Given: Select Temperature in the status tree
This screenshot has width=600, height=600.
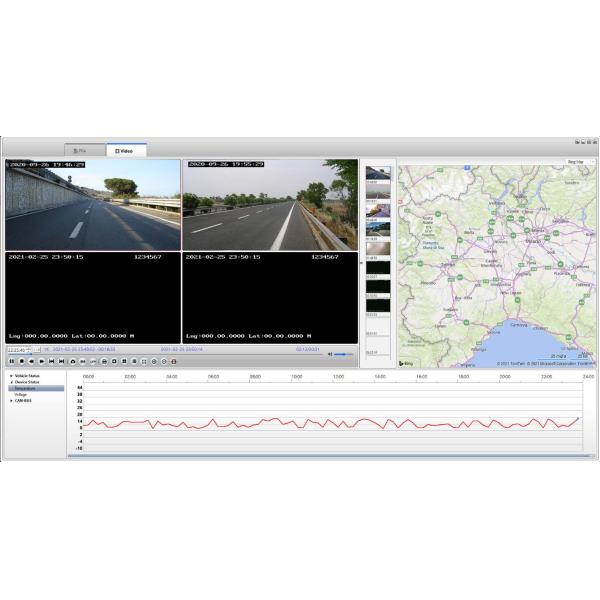Looking at the screenshot, I should [28, 388].
